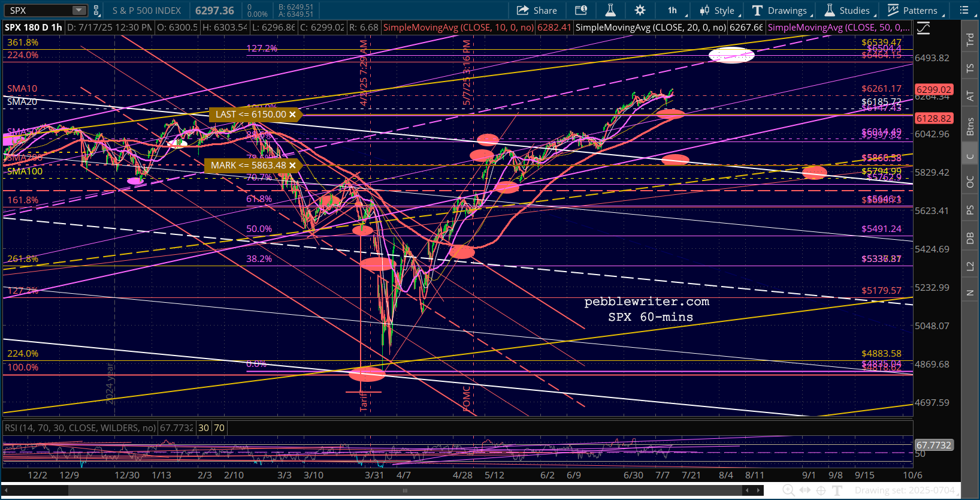Open the list menu icon at top right

pyautogui.click(x=964, y=10)
